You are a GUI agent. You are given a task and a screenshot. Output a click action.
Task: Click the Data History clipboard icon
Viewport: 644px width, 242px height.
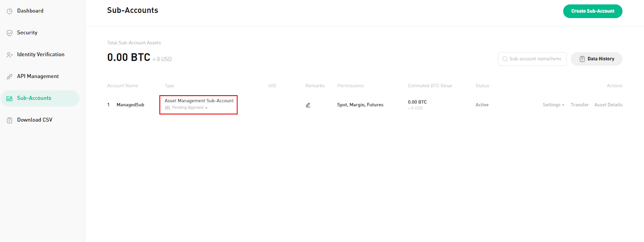(582, 59)
